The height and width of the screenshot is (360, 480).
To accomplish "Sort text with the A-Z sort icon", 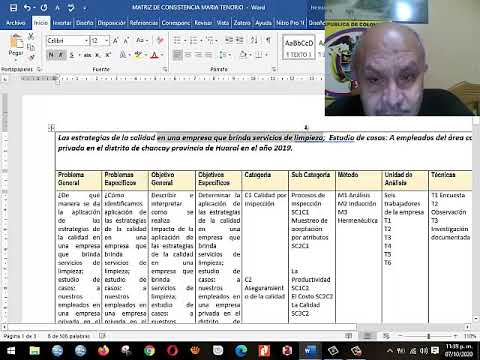I will 254,40.
